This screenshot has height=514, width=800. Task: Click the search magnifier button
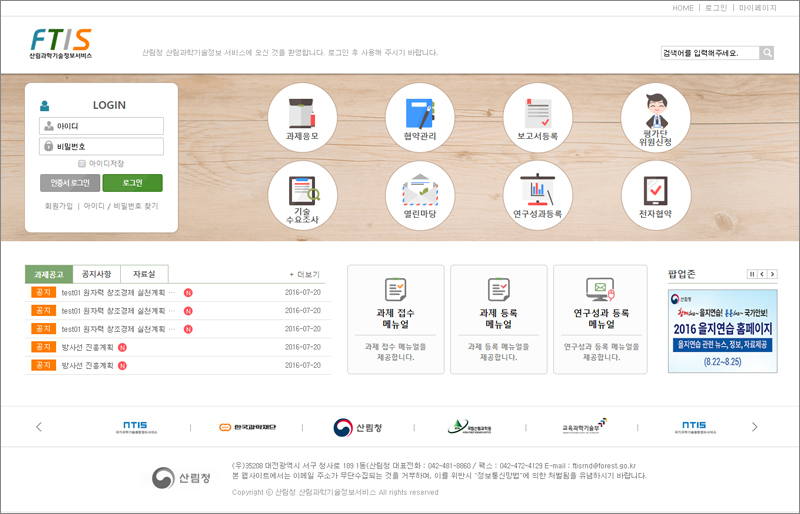(x=767, y=53)
